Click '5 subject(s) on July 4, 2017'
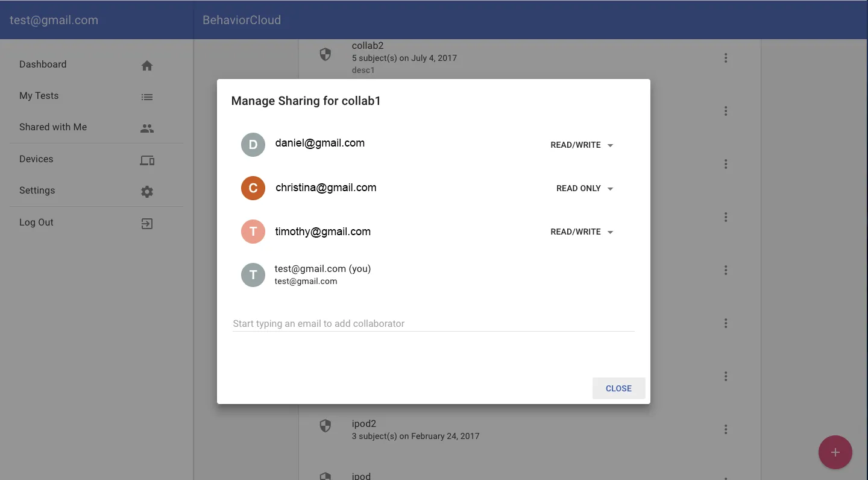This screenshot has width=868, height=480. 404,58
